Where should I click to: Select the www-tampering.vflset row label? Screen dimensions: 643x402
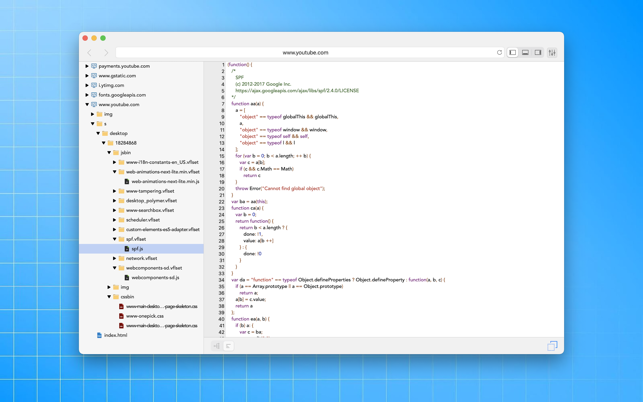[150, 191]
